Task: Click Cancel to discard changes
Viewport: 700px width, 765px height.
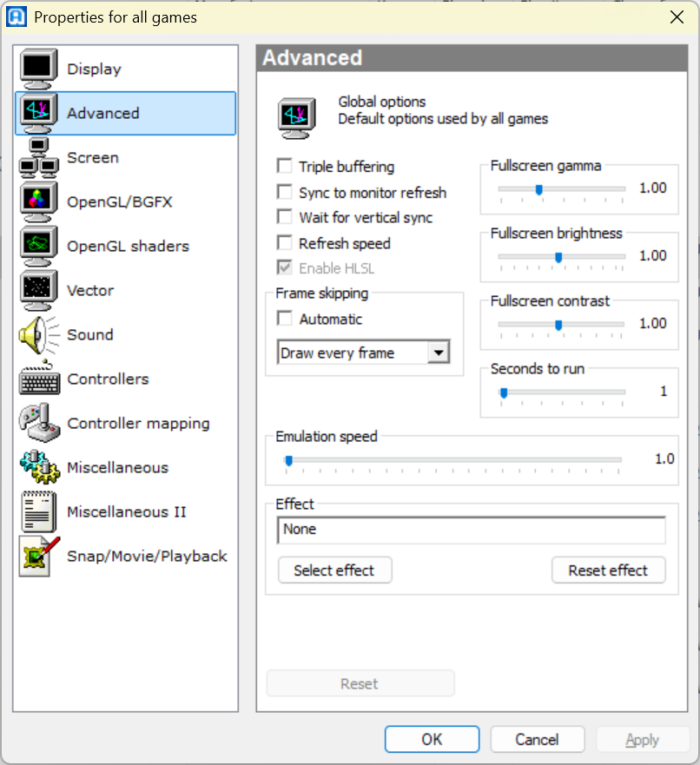Action: [537, 739]
